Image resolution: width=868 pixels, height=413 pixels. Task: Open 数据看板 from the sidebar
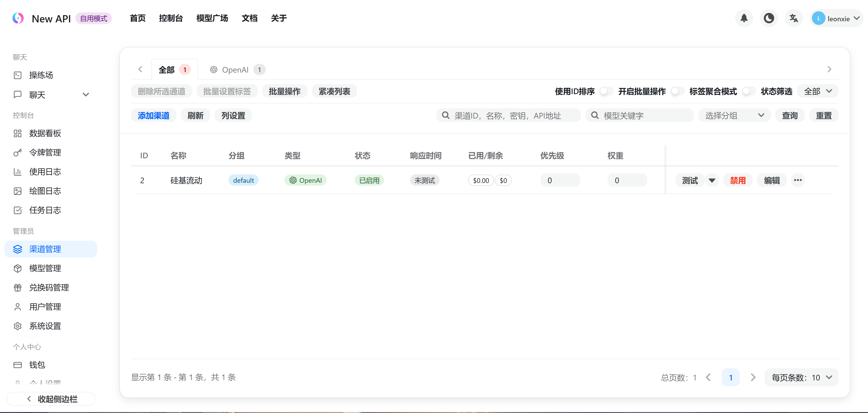[x=45, y=133]
